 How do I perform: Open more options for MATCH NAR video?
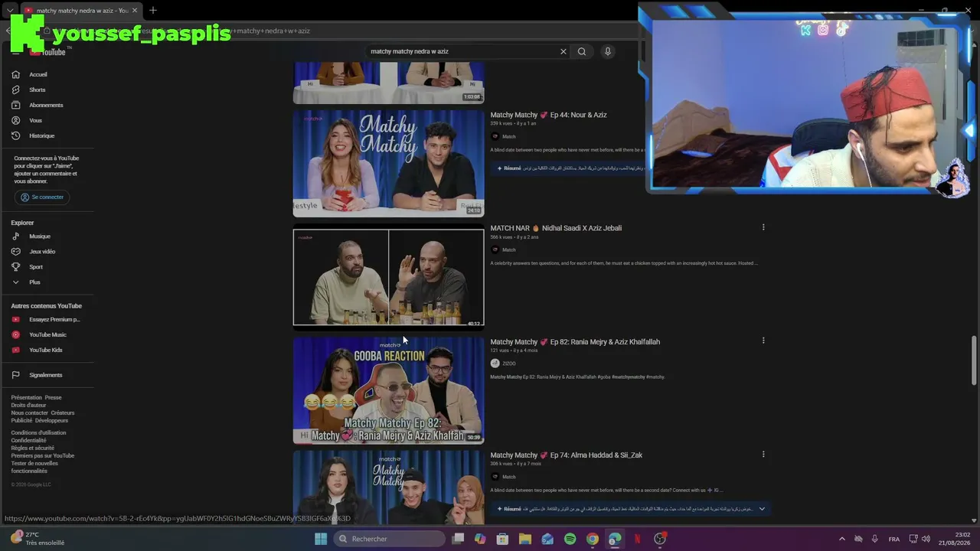pyautogui.click(x=763, y=227)
